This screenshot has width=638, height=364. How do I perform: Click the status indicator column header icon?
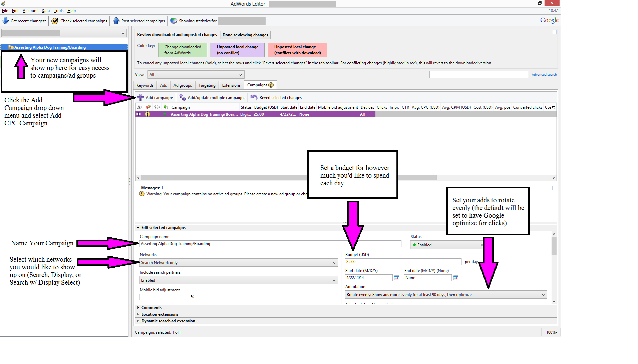point(166,107)
